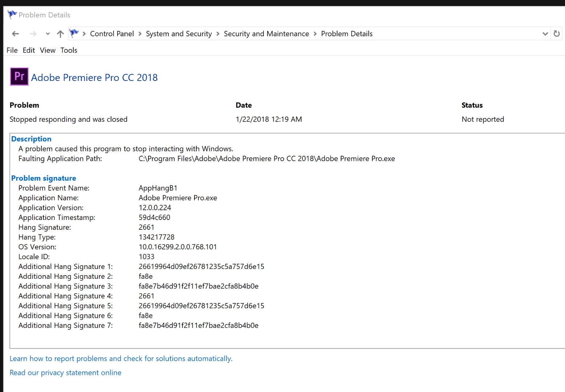Click the Problem Details title bar flag icon
Viewport: 565px width, 392px height.
pos(12,15)
